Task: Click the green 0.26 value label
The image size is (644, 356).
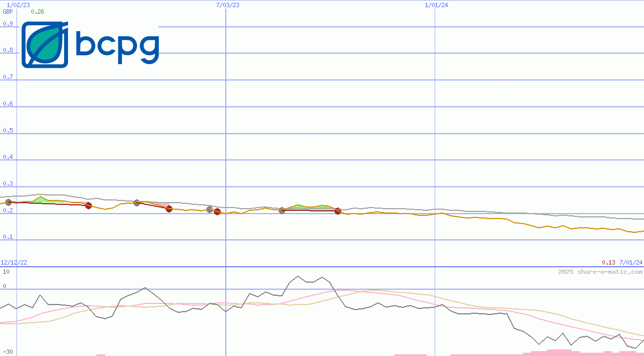Action: (x=37, y=12)
